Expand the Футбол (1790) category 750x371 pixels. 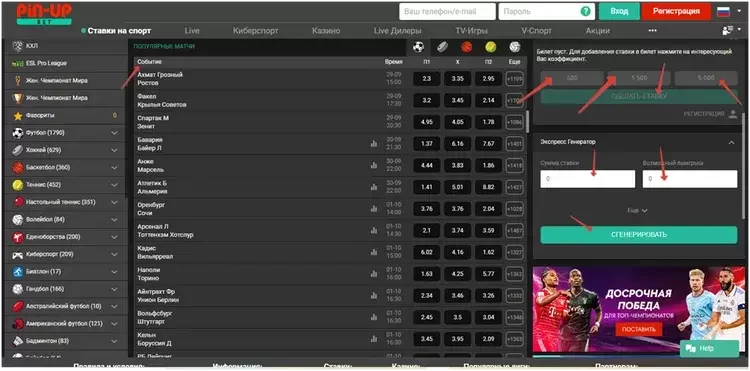pyautogui.click(x=114, y=133)
